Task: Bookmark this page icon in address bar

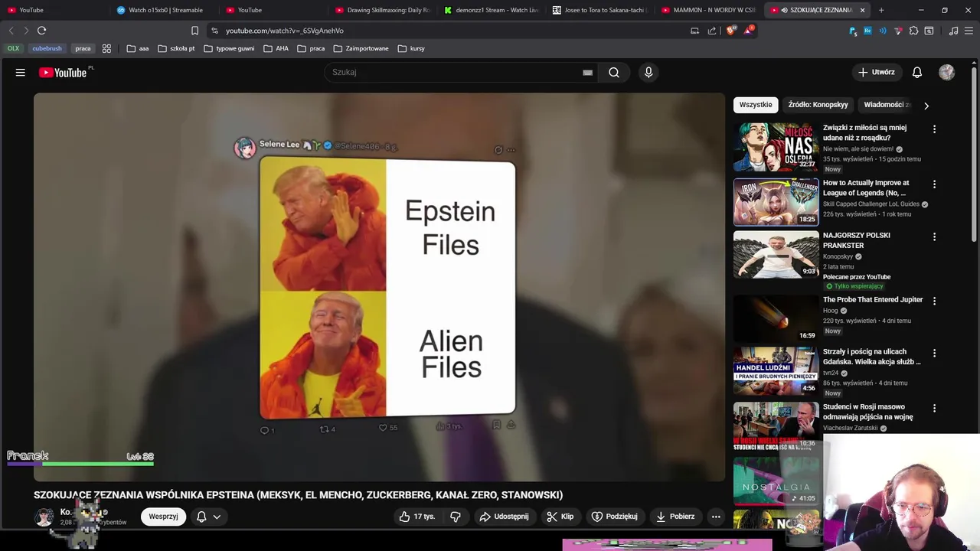Action: click(x=194, y=31)
